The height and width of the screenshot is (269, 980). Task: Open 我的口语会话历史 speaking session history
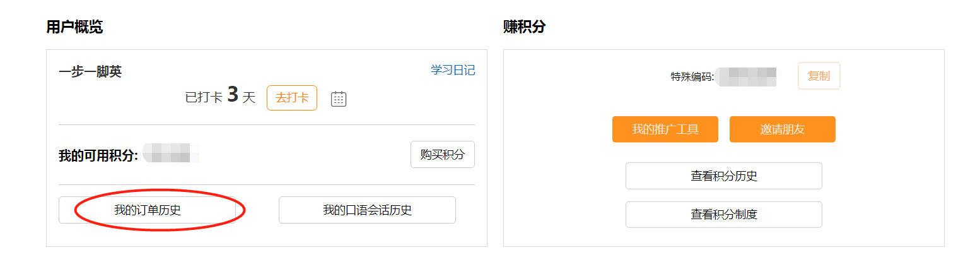point(367,210)
